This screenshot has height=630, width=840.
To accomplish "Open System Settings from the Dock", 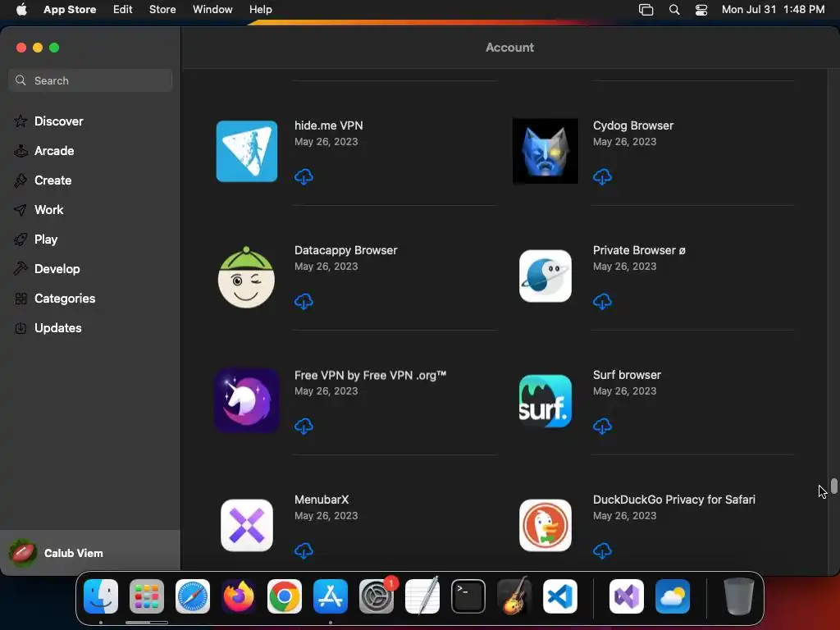I will 377,596.
